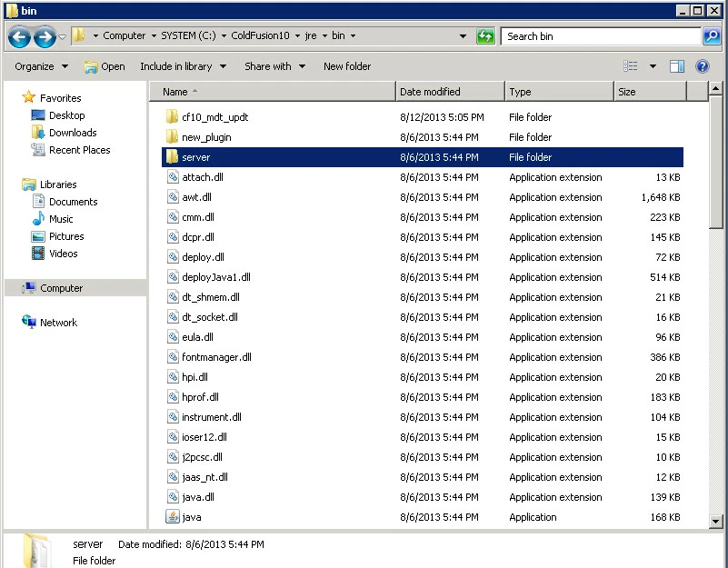
Task: Navigate to jre breadcrumb
Action: tap(311, 35)
